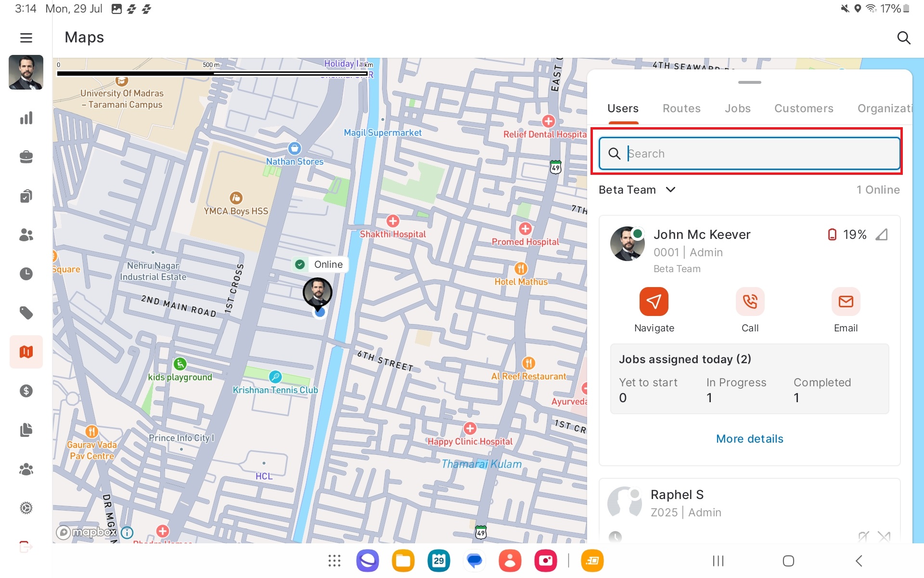Tap the Navigate arrow icon
Image resolution: width=924 pixels, height=578 pixels.
pos(654,302)
